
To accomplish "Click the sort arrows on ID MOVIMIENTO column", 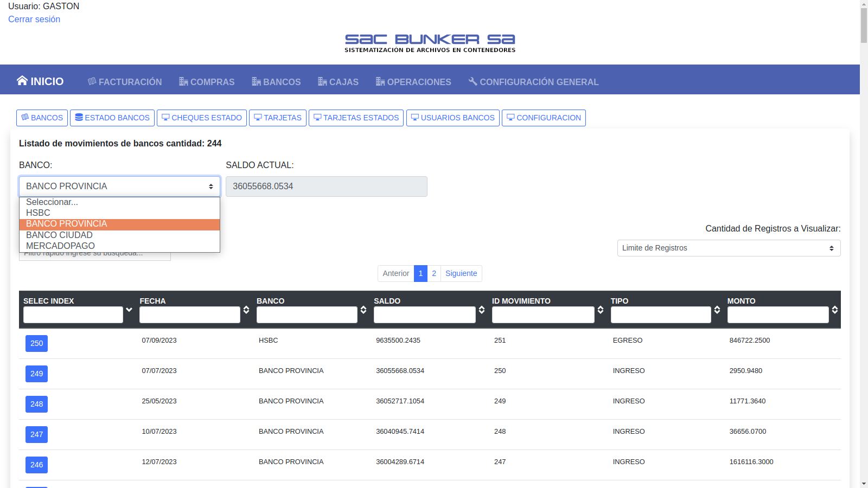I will tap(601, 310).
